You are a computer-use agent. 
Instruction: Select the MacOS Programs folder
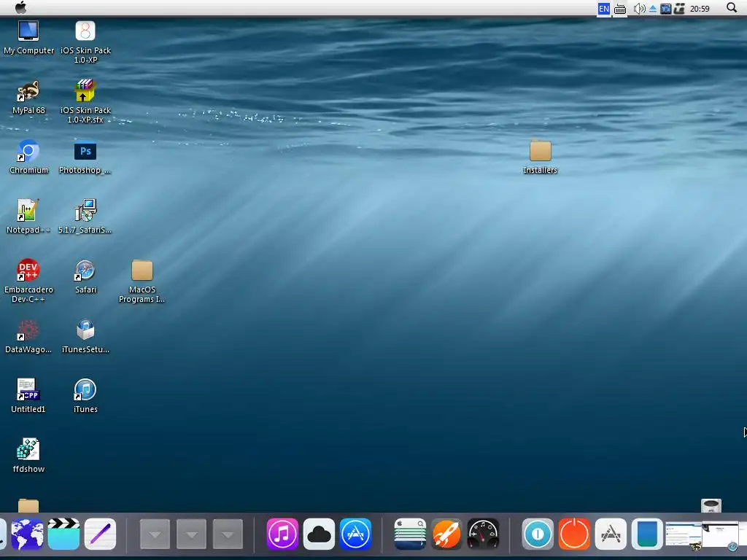click(142, 281)
